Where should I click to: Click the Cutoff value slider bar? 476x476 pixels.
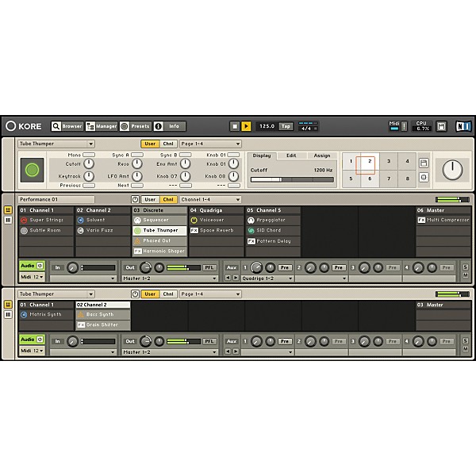click(x=292, y=180)
